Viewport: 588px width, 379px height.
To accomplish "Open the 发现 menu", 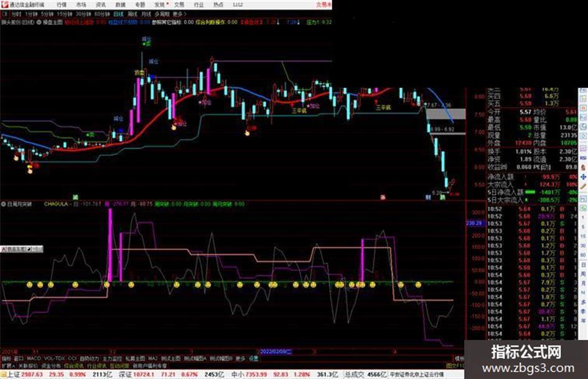I will coord(159,5).
